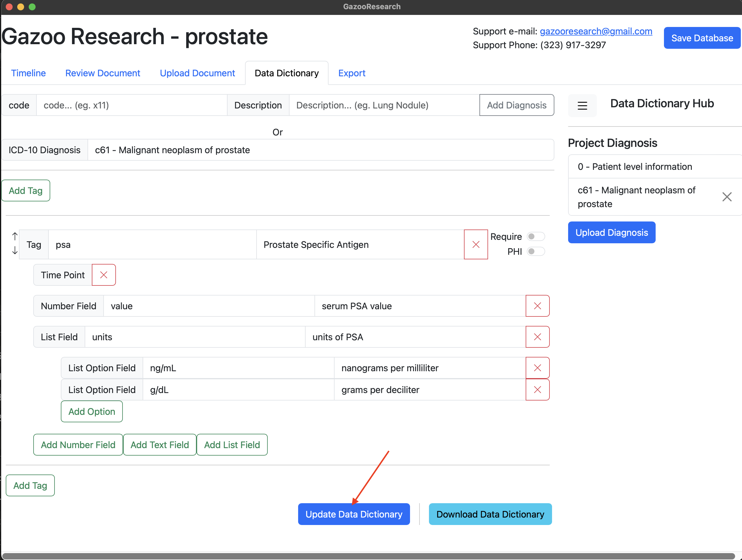Toggle the PHI switch for psa
This screenshot has width=742, height=560.
pyautogui.click(x=535, y=251)
